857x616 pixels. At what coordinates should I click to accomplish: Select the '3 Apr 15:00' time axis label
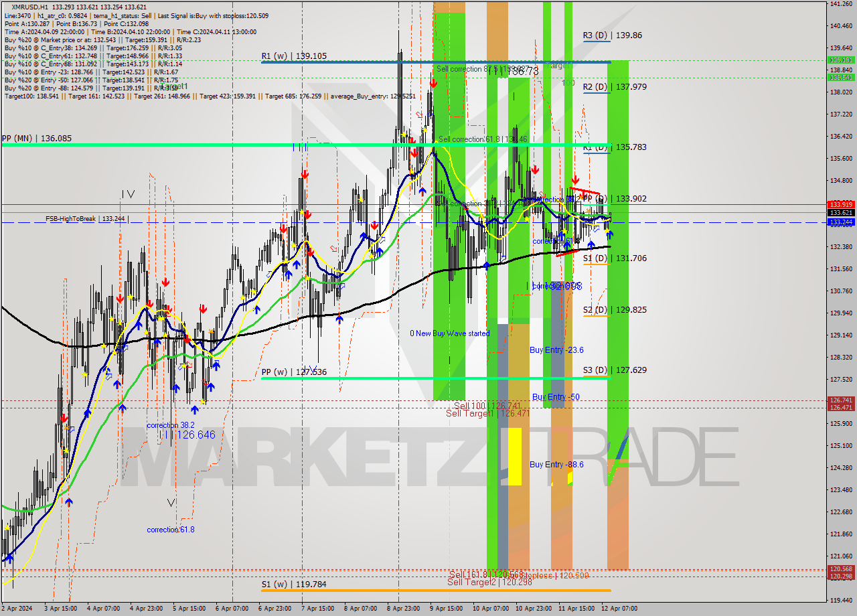60,609
